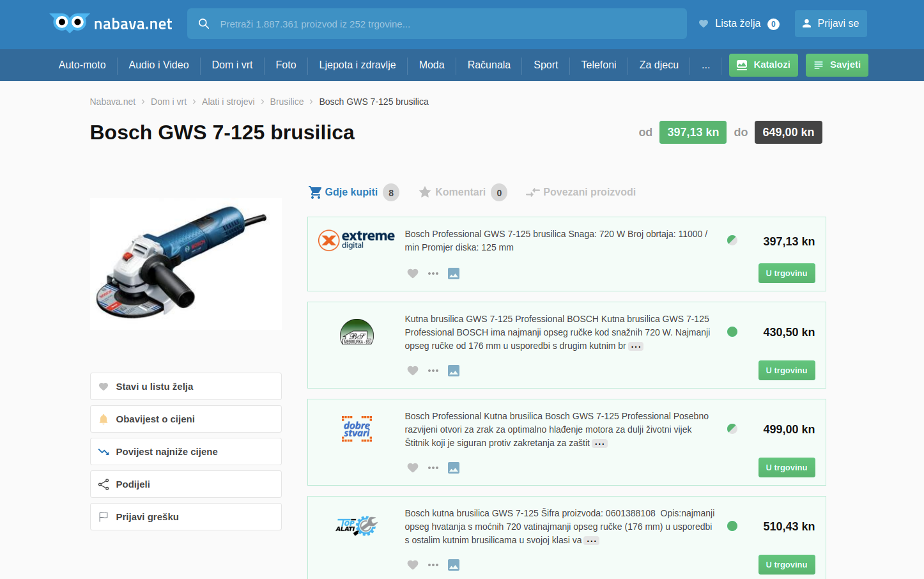Open Bosch angle grinder product image
The height and width of the screenshot is (579, 924).
click(186, 264)
